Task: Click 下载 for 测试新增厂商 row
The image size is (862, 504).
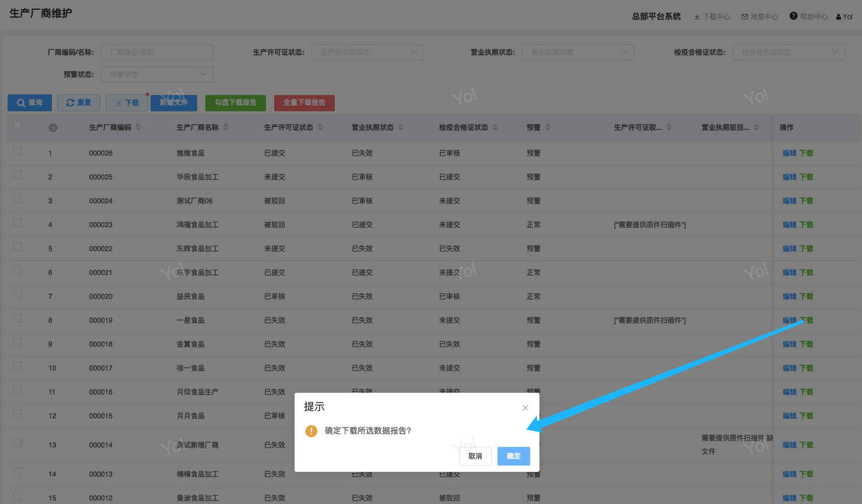Action: tap(807, 445)
